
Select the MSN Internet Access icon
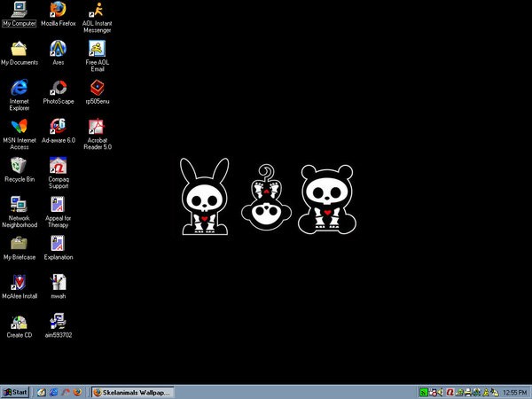click(x=19, y=134)
